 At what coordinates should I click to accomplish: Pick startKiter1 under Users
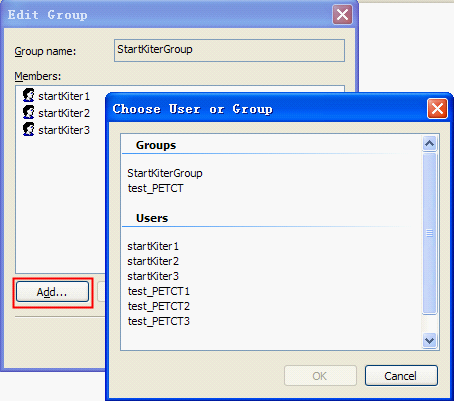[153, 246]
